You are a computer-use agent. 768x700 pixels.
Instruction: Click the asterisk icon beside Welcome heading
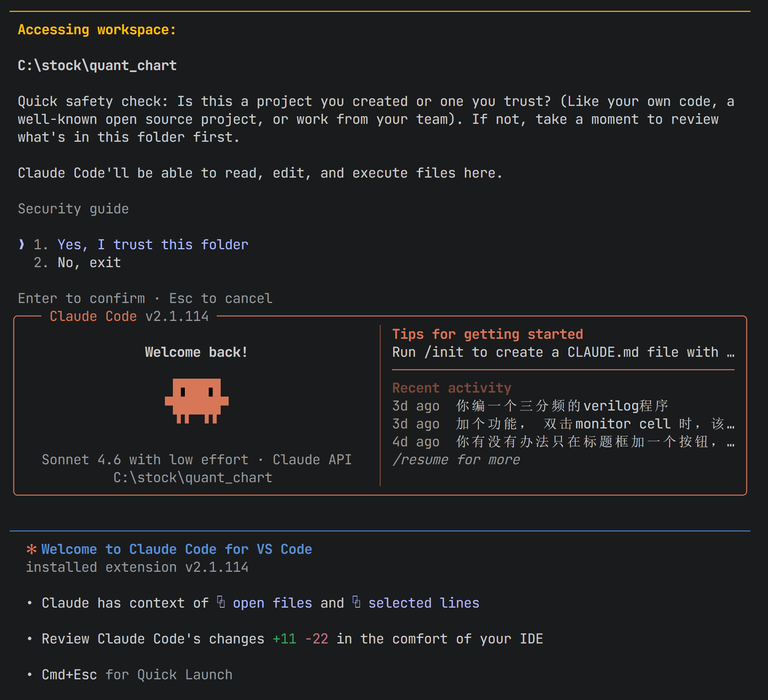click(x=31, y=549)
